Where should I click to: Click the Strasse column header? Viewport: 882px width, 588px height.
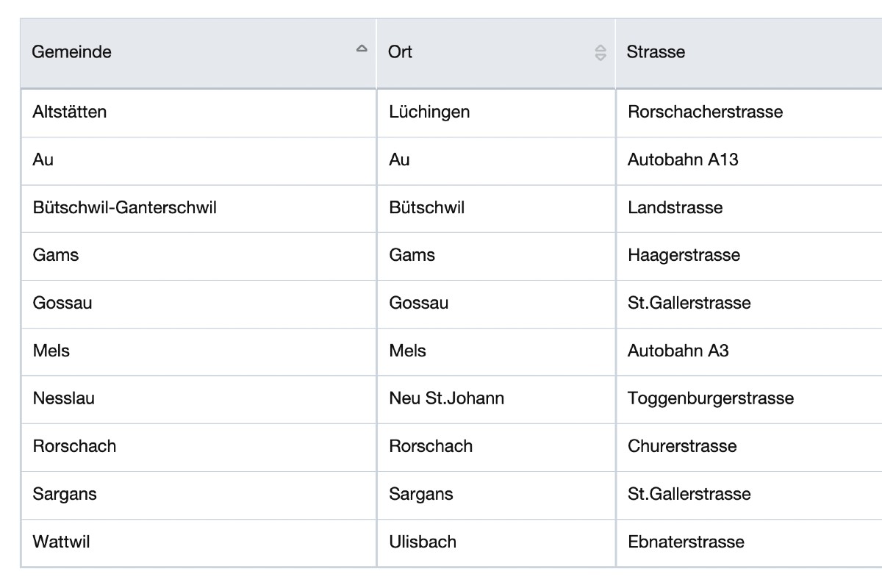[x=656, y=52]
